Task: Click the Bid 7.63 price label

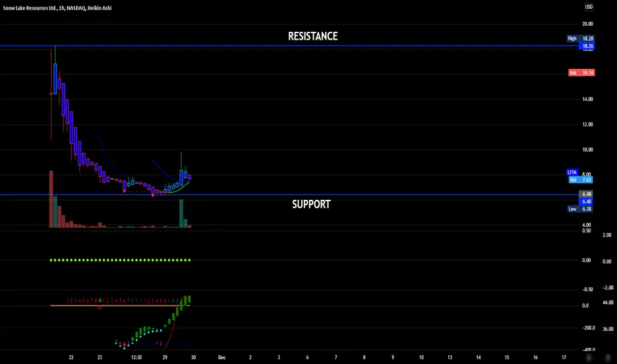Action: pos(581,179)
